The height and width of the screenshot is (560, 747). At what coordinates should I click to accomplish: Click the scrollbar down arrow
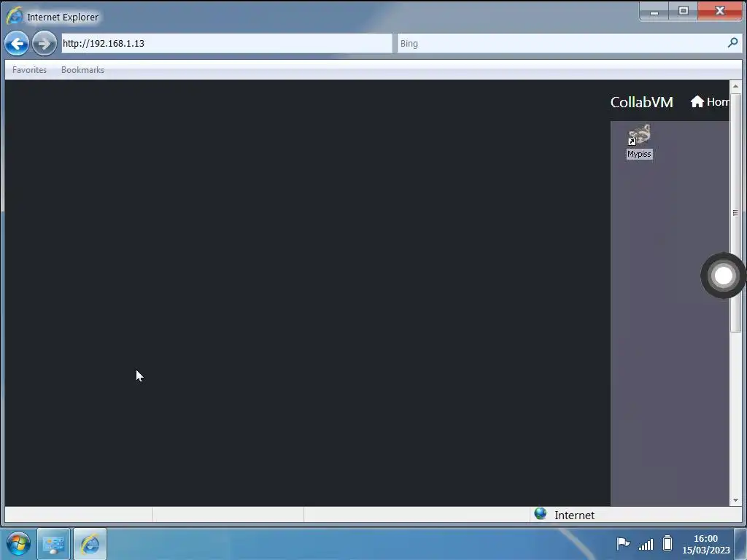735,500
